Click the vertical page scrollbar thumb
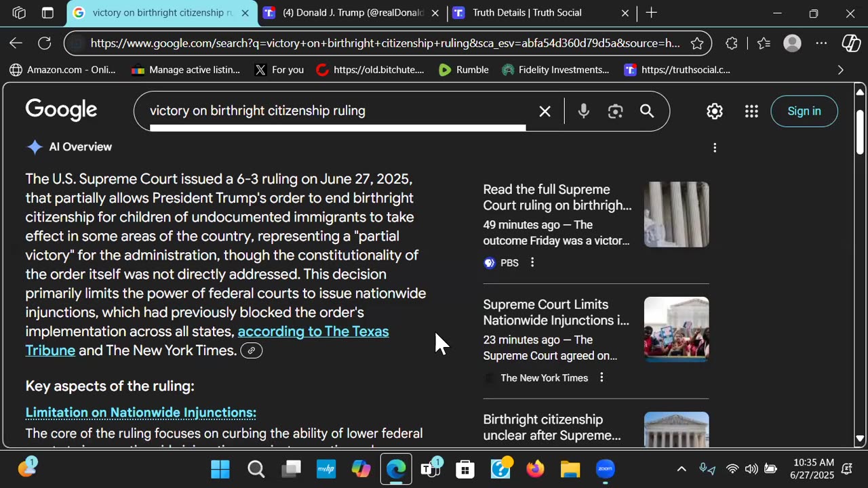The height and width of the screenshot is (488, 868). tap(860, 132)
